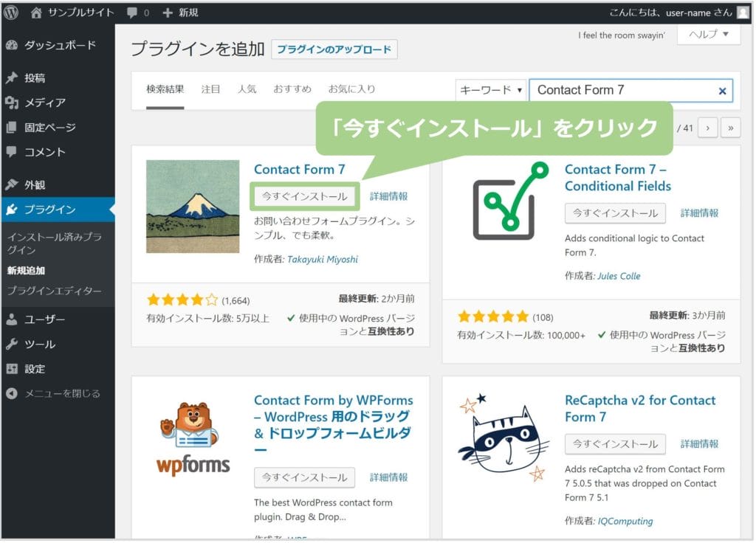
Task: Click the WordPress logo in admin bar
Action: coord(11,12)
